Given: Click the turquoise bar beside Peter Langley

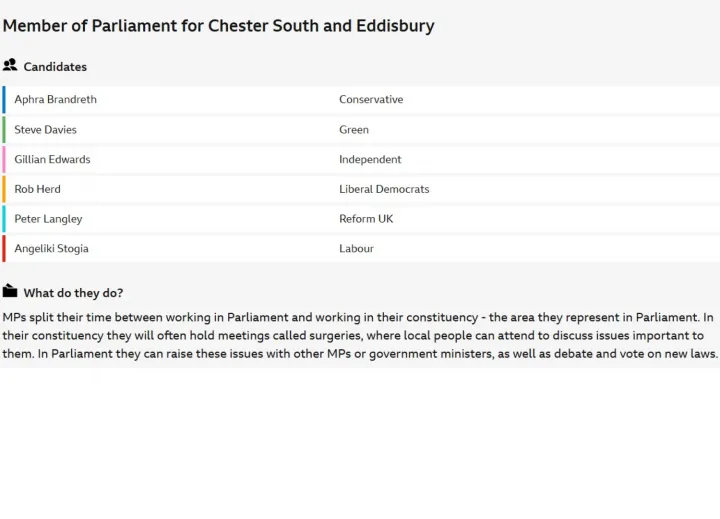Looking at the screenshot, I should point(4,219).
